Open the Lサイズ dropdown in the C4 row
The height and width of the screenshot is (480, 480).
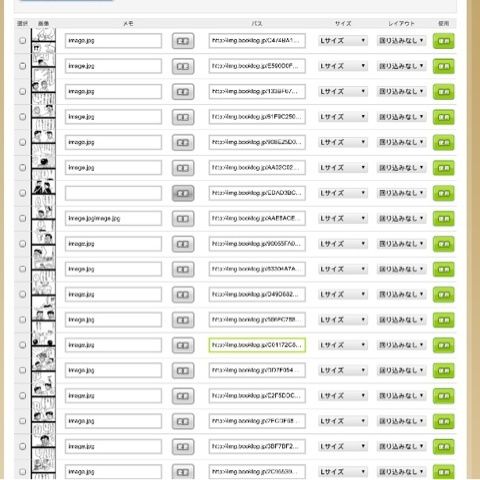343,41
